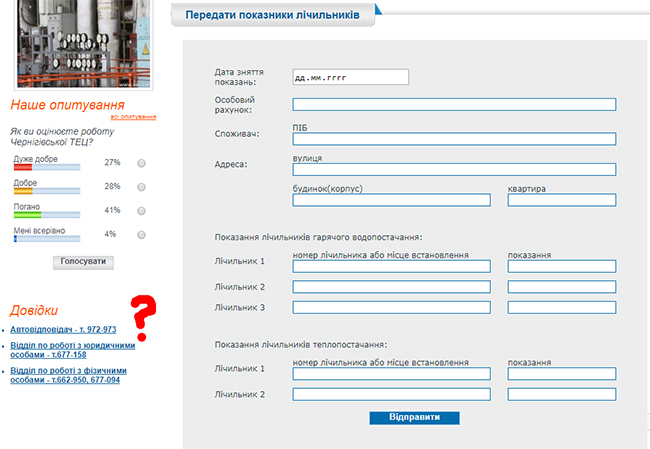Screen dimensions: 650x449
Task: Click the 'вулиця' address input
Action: click(x=454, y=169)
